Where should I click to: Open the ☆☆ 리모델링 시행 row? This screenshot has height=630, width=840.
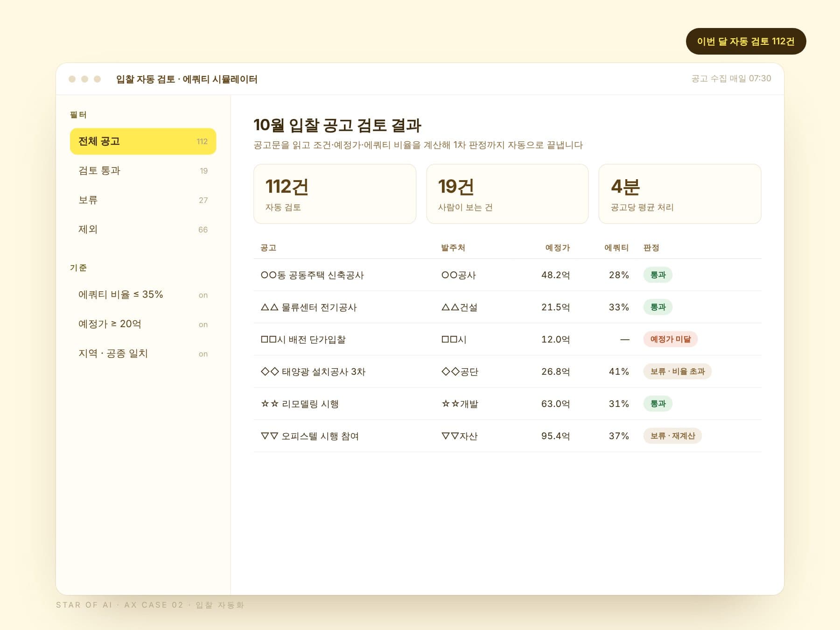(507, 404)
